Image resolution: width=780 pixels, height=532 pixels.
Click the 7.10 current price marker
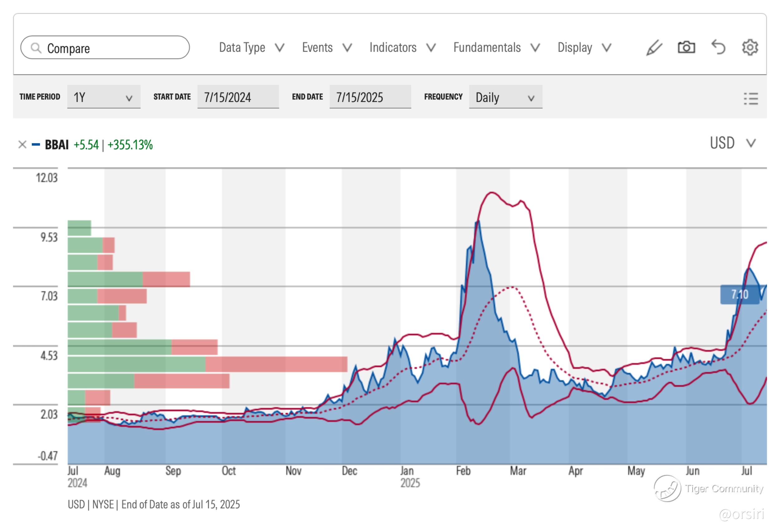(x=740, y=295)
